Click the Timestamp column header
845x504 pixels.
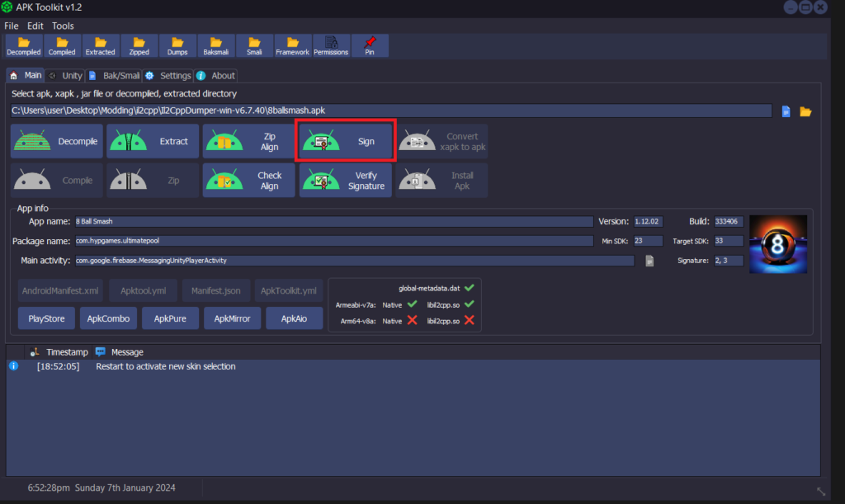tap(59, 352)
